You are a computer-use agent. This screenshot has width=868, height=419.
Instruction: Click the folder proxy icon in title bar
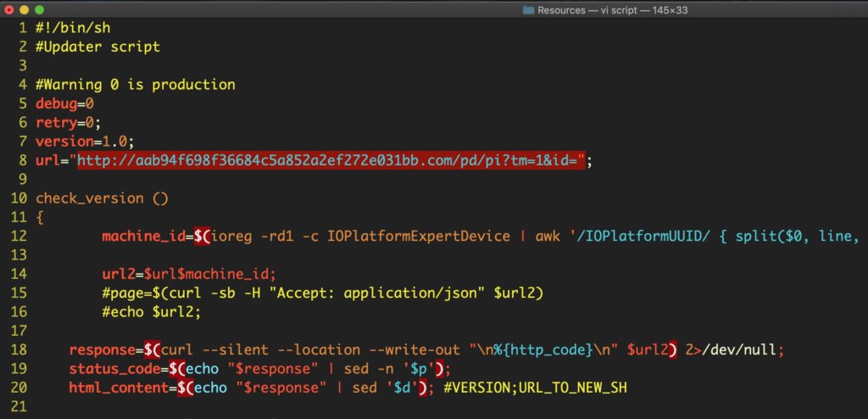[529, 9]
